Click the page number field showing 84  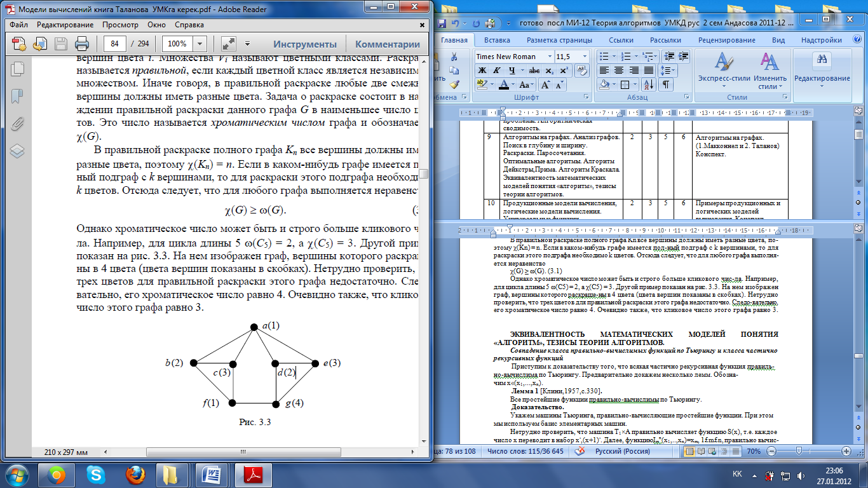tap(115, 44)
